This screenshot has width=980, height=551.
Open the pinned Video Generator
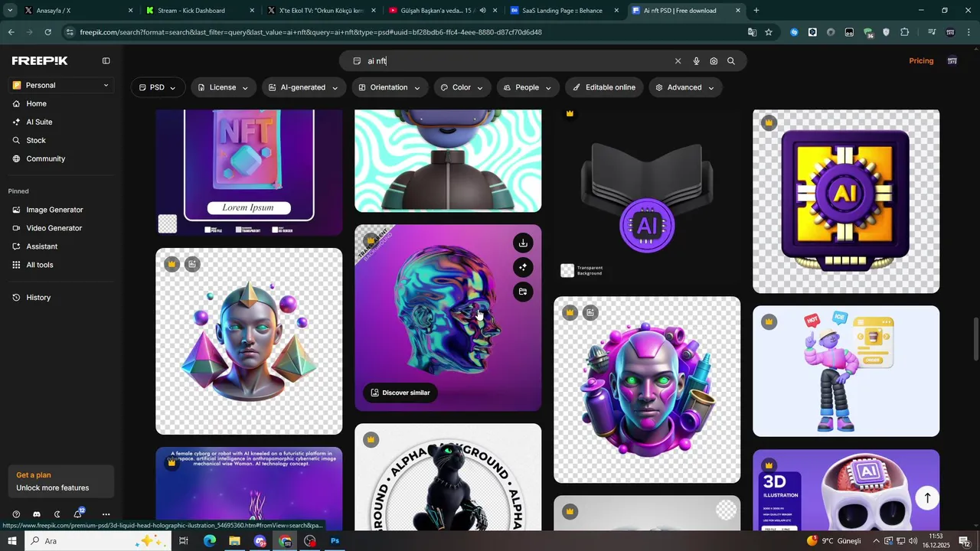click(x=54, y=228)
